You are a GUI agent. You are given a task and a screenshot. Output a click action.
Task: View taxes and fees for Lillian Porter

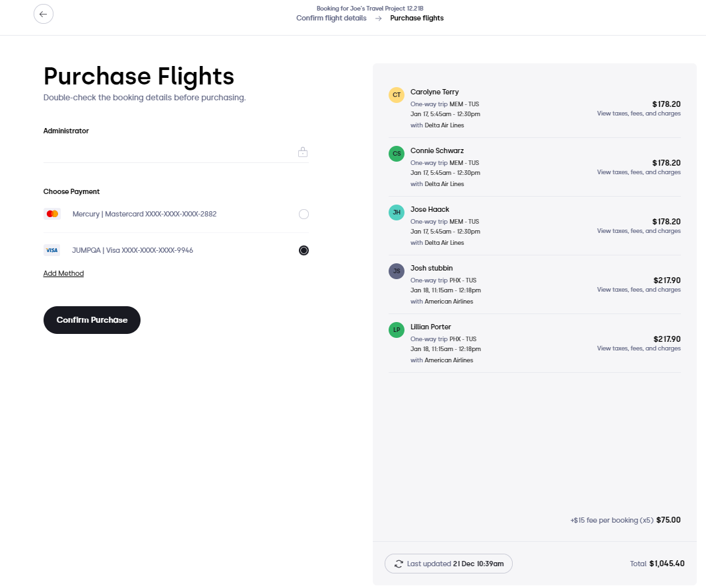pos(639,348)
